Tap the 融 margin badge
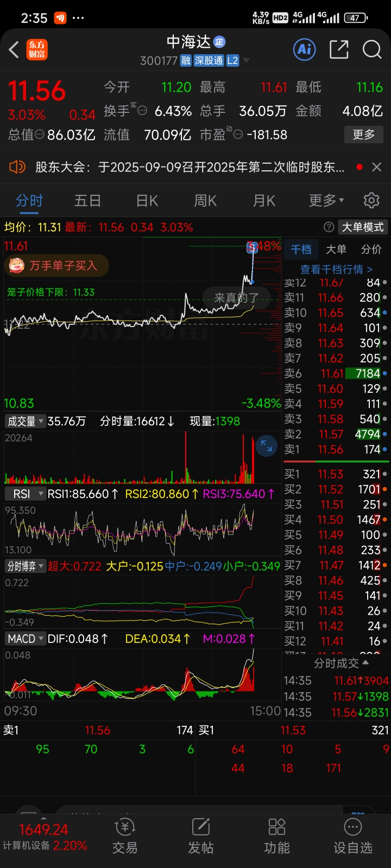The width and height of the screenshot is (391, 868). pyautogui.click(x=186, y=60)
